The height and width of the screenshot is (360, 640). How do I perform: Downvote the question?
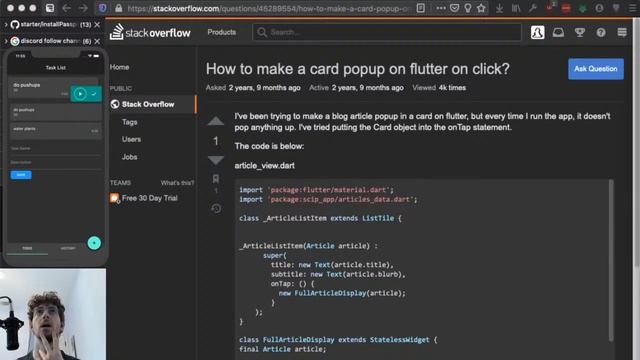216,160
